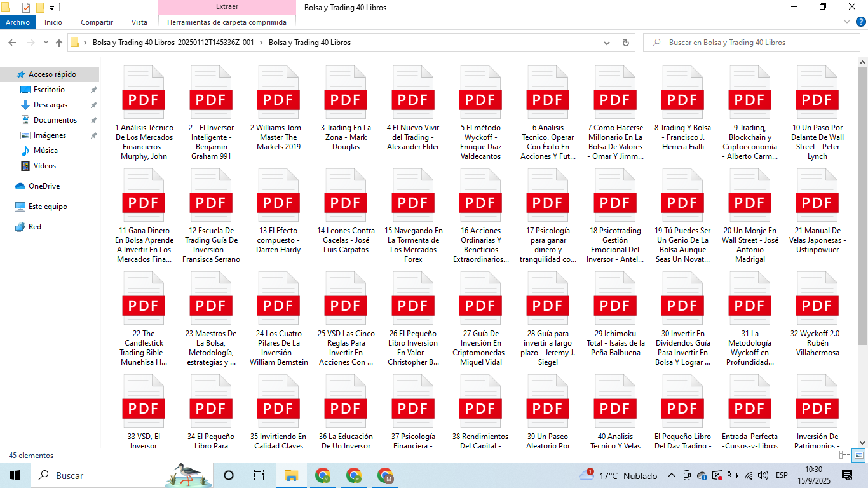This screenshot has height=488, width=868.
Task: Switch to large icons view using the bottom-right toggle
Action: click(858, 456)
